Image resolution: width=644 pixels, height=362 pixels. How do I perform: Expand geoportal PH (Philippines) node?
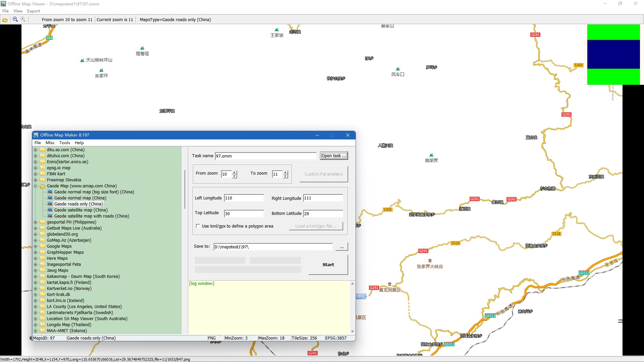tap(35, 222)
